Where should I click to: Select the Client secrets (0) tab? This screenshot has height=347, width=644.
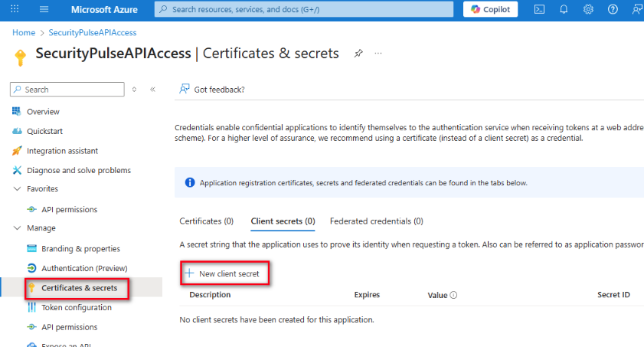(283, 221)
